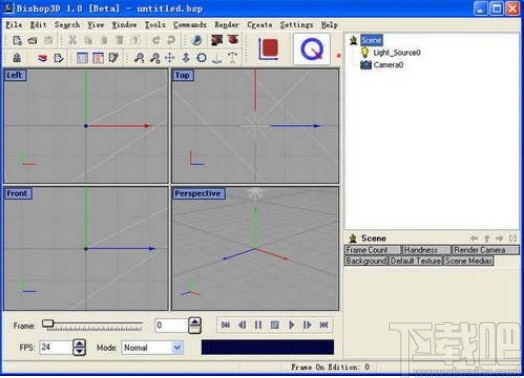Select the Scene root in the tree
Screen dimensions: 524x378
pos(371,40)
